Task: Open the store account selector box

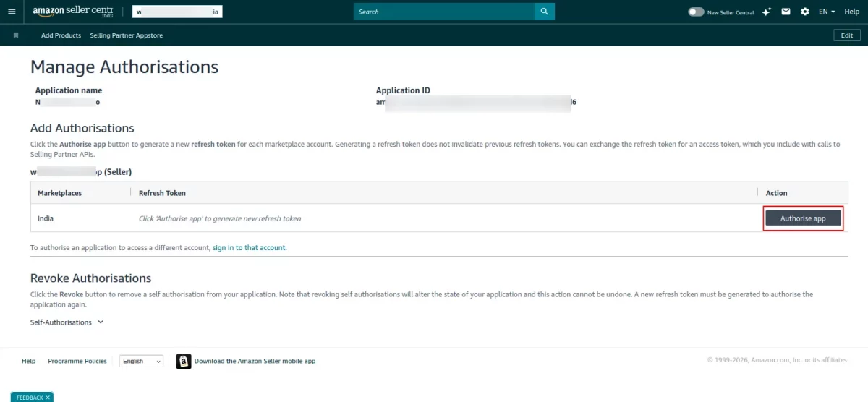Action: 177,12
